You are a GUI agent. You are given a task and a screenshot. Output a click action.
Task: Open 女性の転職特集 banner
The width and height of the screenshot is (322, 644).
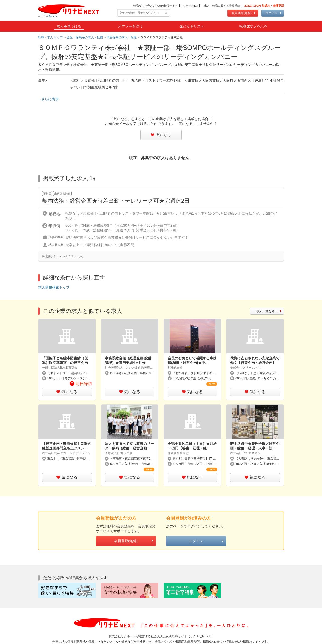click(x=130, y=590)
